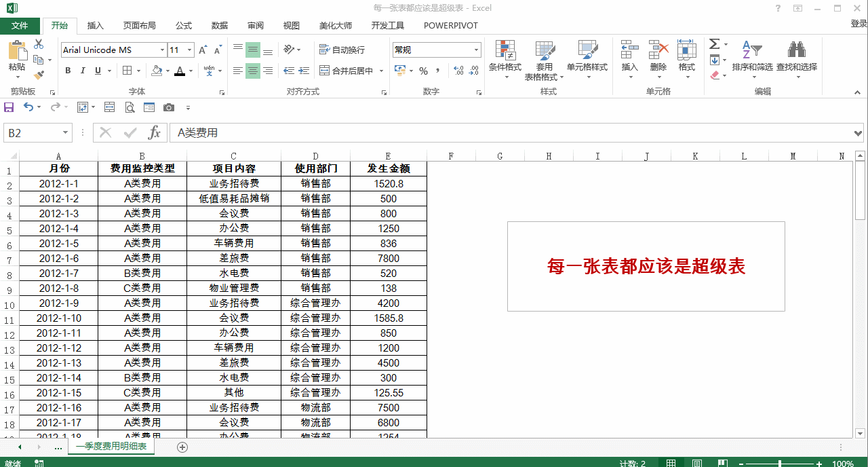868x467 pixels.
Task: Click the Cut scissors icon
Action: 39,44
